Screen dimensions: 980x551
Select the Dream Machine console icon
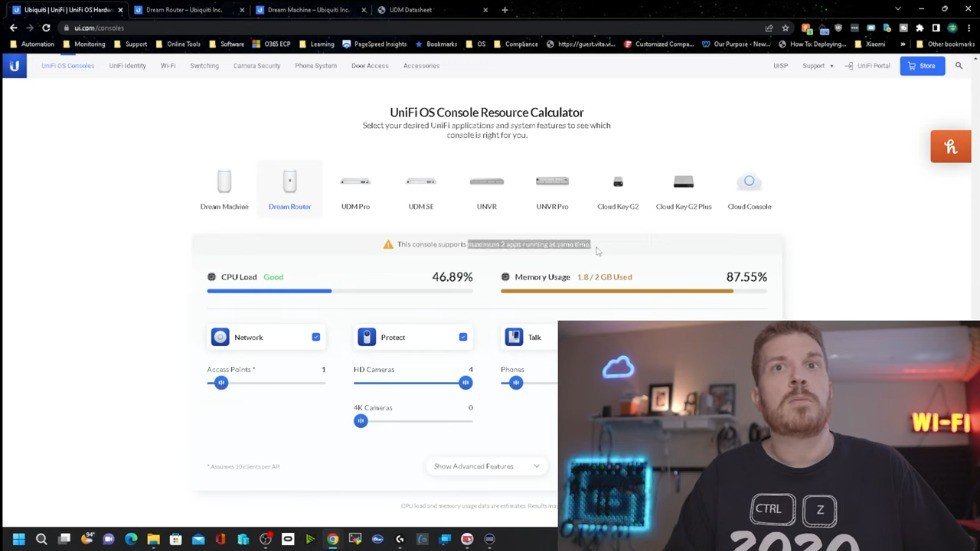(x=224, y=181)
